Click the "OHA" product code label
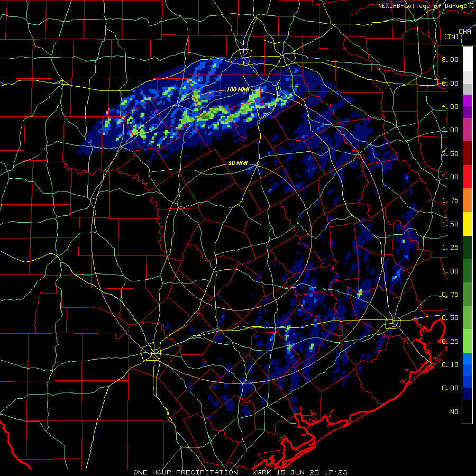Viewport: 476px width, 476px height. (465, 32)
